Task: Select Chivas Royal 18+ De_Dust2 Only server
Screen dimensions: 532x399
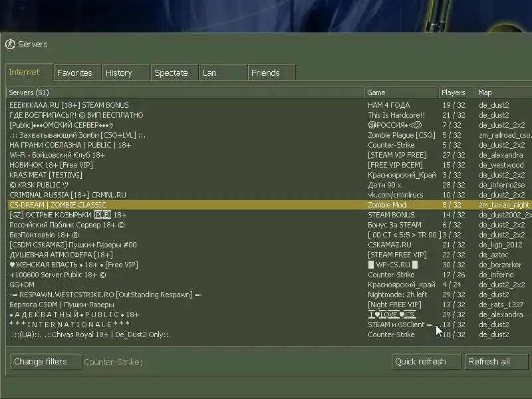Action: (269, 334)
